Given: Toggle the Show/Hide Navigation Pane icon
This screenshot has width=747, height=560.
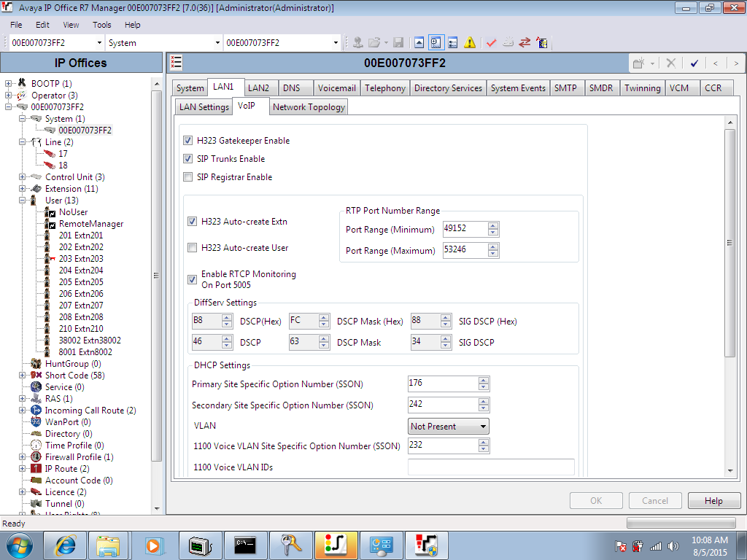Looking at the screenshot, I should click(436, 43).
